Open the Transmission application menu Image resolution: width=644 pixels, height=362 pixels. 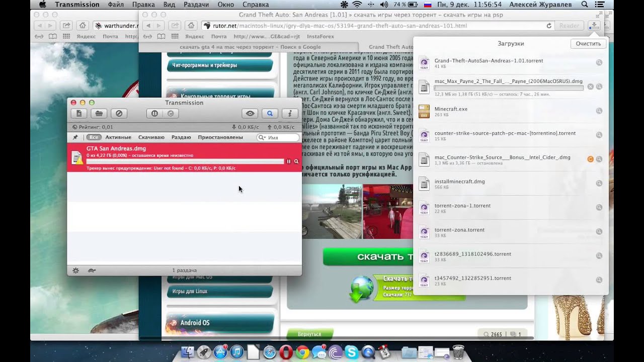pos(77,5)
